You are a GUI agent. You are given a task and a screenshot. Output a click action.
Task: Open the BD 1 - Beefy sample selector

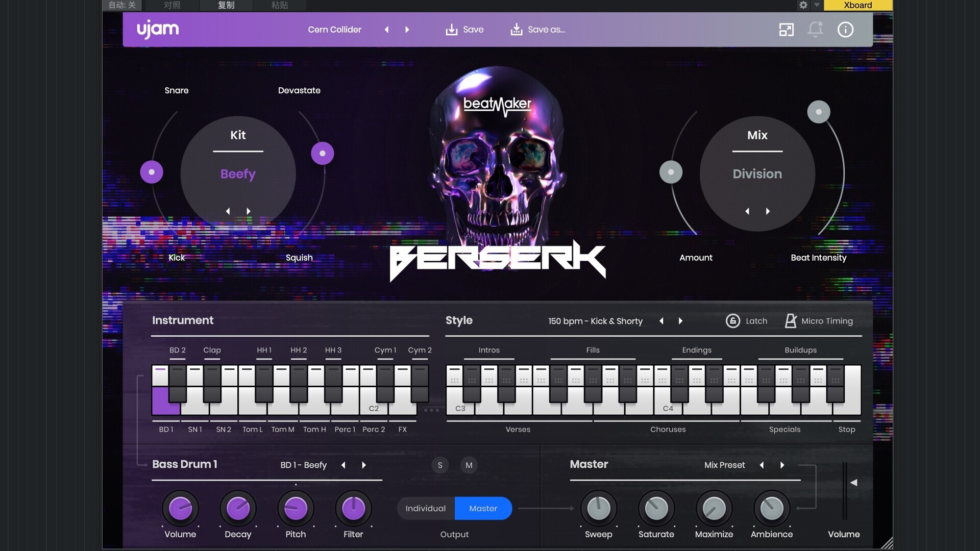(x=303, y=465)
